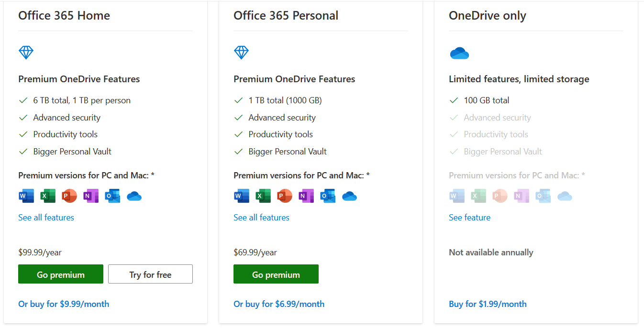
Task: Click the OneDrive cloud logo in OneDrive only plan
Action: pos(459,53)
